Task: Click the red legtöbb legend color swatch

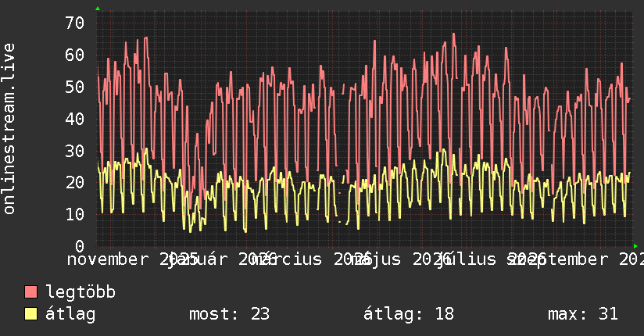Action: [x=31, y=292]
